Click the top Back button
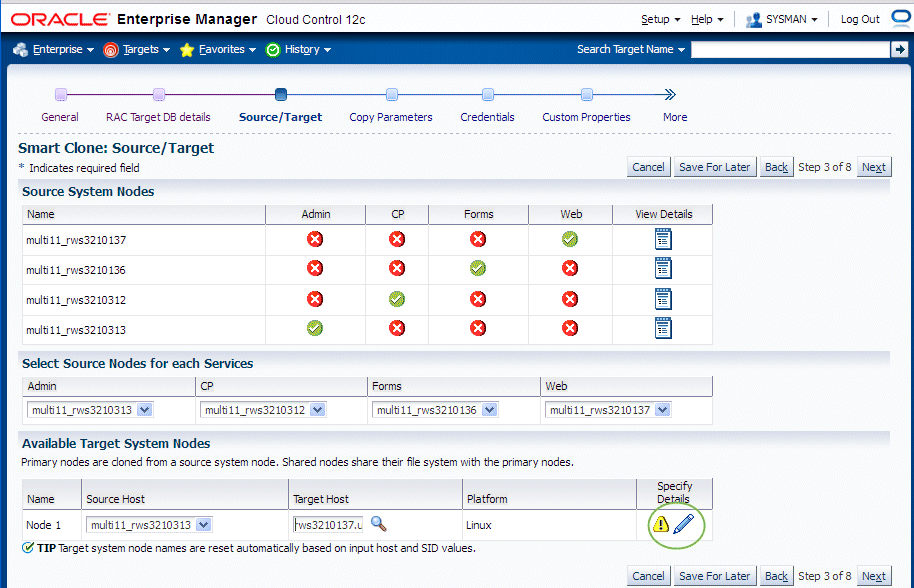The image size is (914, 588). [x=776, y=167]
